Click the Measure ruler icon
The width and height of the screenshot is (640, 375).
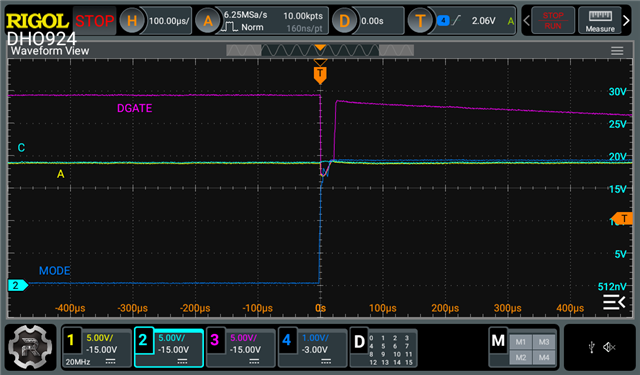point(600,20)
